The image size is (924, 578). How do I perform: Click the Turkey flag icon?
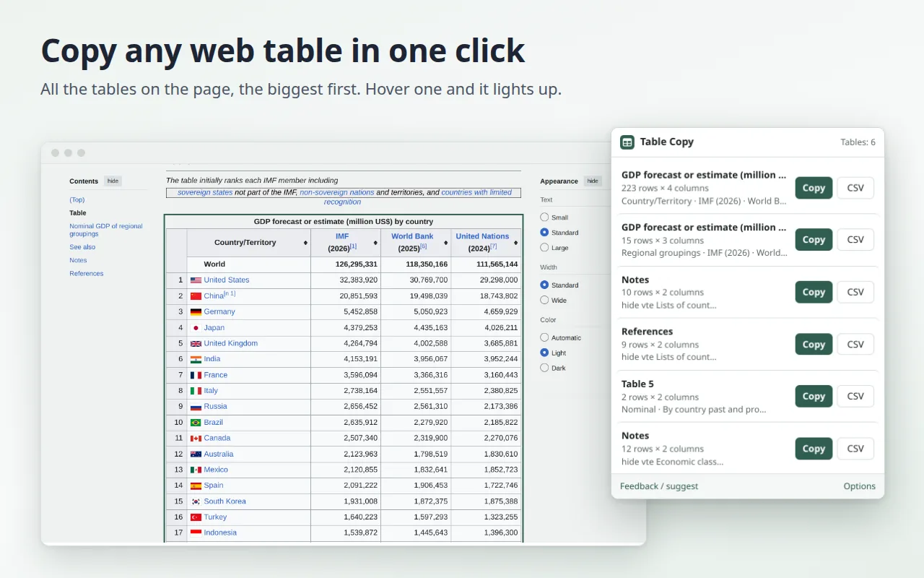coord(196,517)
